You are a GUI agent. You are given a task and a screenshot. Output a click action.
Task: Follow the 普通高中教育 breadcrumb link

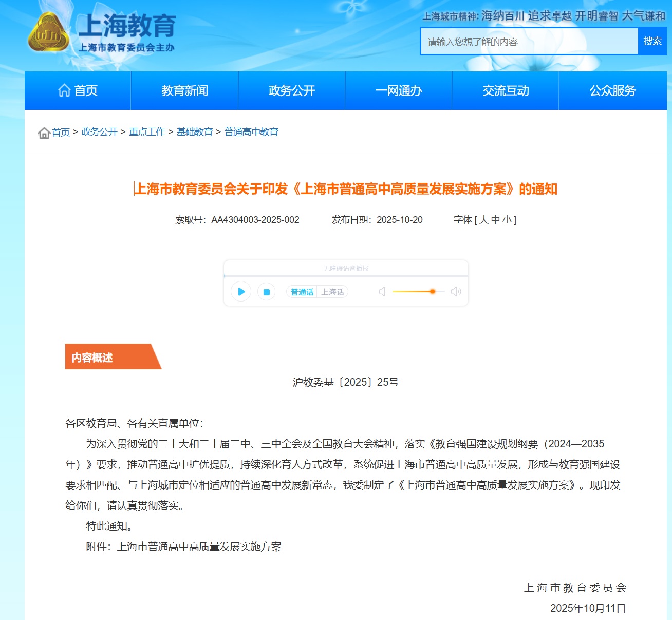[251, 132]
